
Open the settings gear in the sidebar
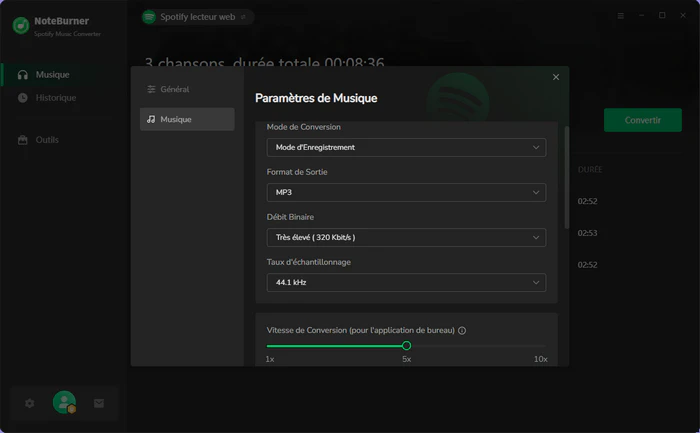point(29,403)
